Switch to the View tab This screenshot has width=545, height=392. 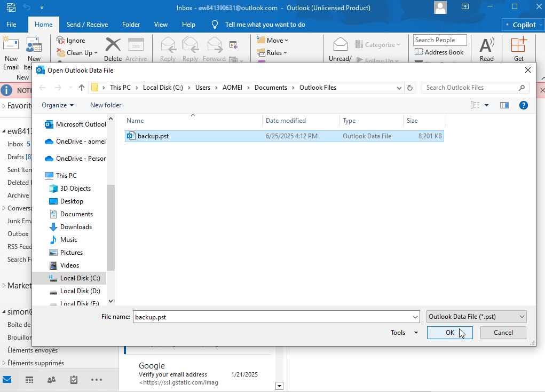click(x=161, y=25)
